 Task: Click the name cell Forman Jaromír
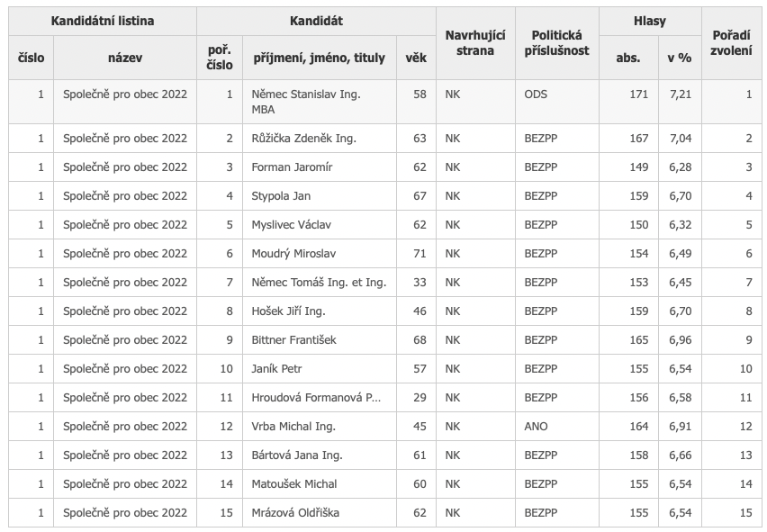[x=293, y=167]
